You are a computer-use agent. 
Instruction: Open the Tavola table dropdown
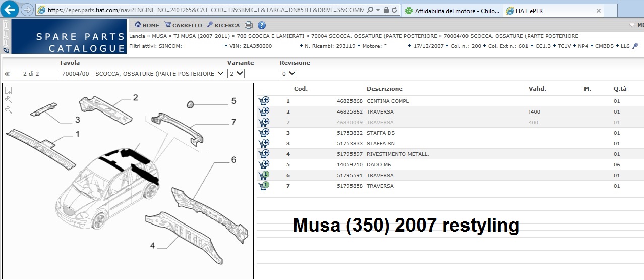(x=142, y=74)
